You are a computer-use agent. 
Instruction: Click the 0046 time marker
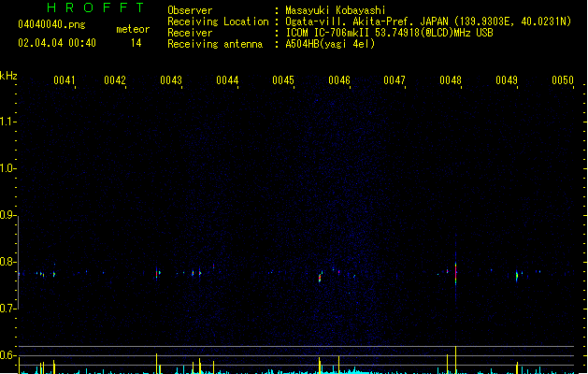339,80
